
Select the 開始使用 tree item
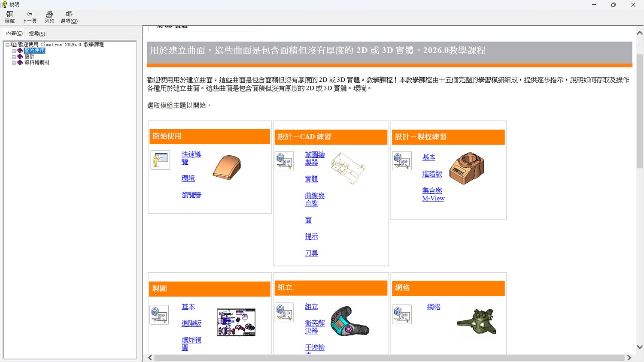(35, 51)
